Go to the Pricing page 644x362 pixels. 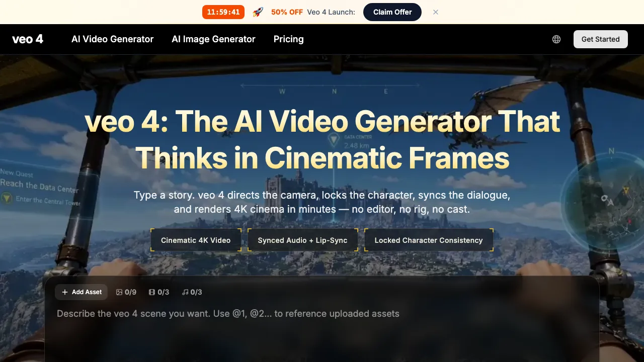[288, 39]
